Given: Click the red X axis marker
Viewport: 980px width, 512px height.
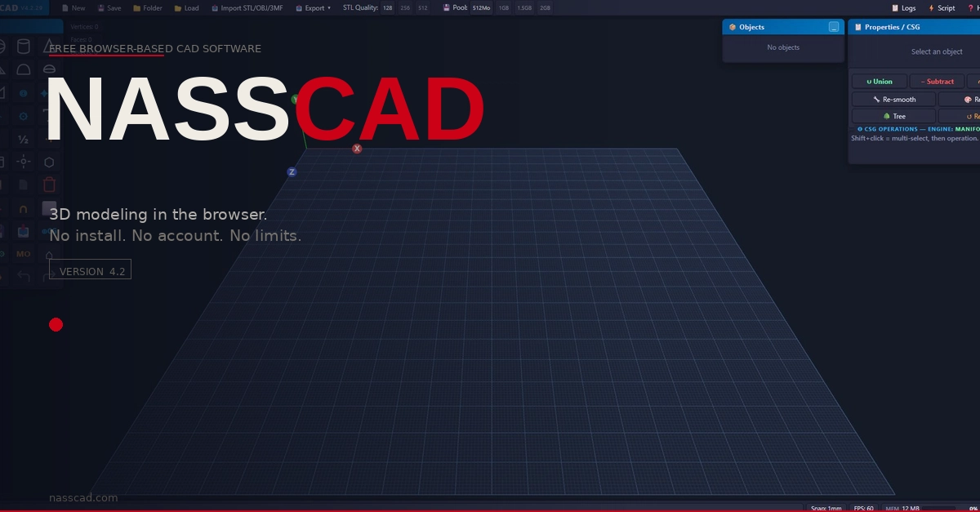Looking at the screenshot, I should pos(357,149).
